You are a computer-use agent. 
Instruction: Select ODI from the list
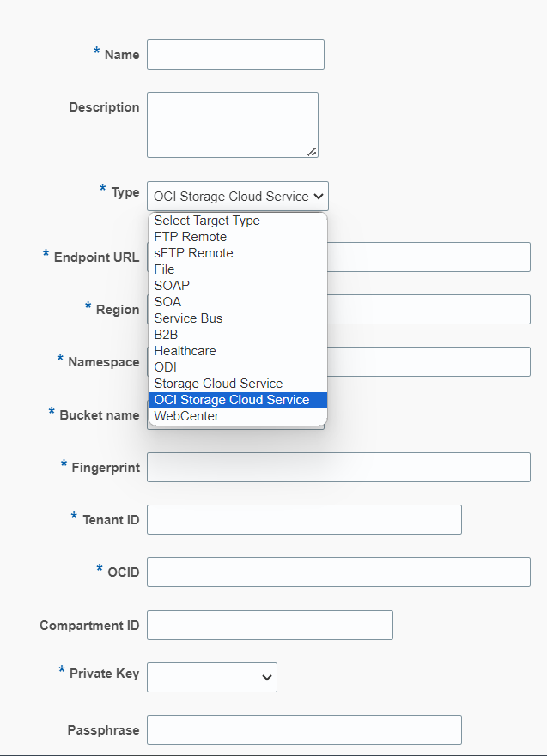point(165,367)
